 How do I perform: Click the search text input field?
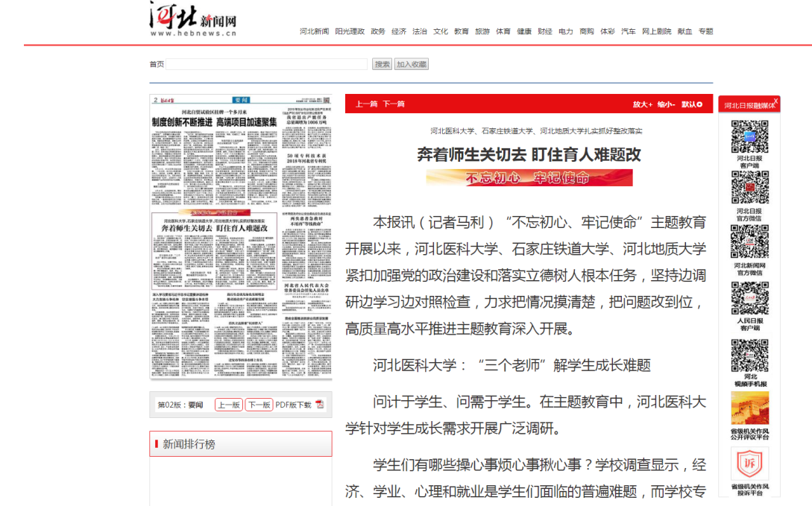[266, 65]
